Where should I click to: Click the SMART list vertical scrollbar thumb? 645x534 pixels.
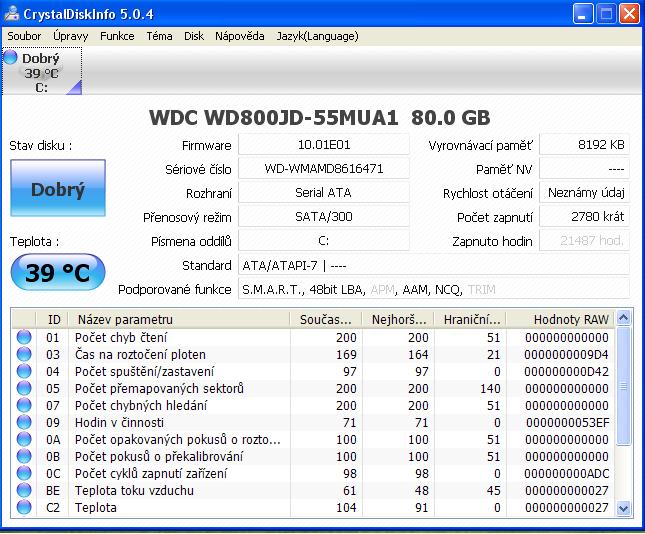tap(624, 386)
